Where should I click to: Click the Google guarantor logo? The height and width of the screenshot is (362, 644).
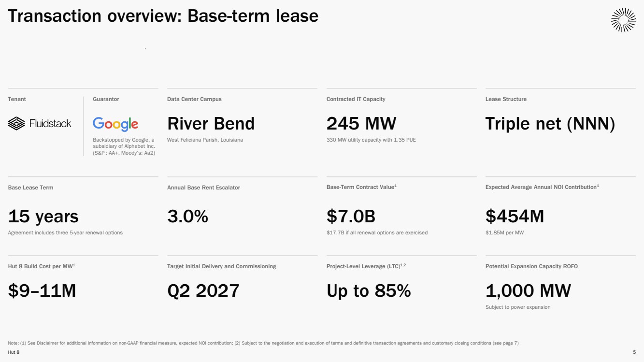pyautogui.click(x=115, y=124)
